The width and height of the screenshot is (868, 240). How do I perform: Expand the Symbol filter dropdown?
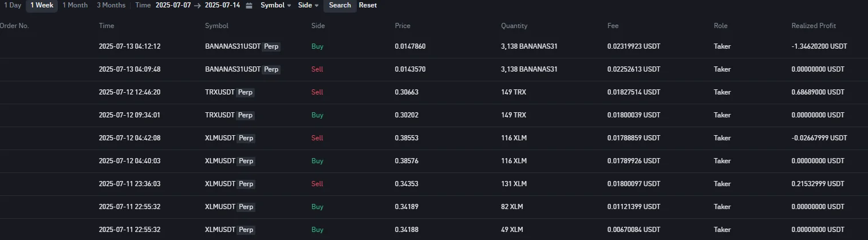click(x=275, y=5)
